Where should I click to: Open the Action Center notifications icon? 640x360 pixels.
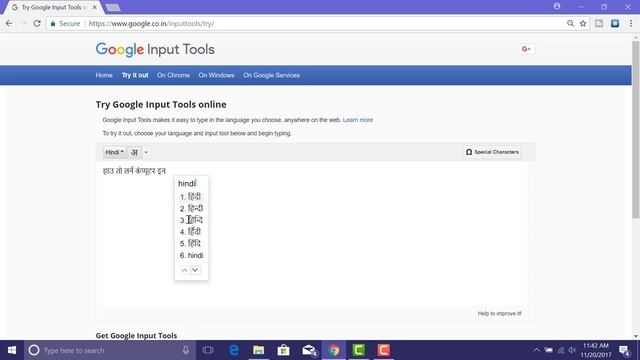pyautogui.click(x=624, y=350)
